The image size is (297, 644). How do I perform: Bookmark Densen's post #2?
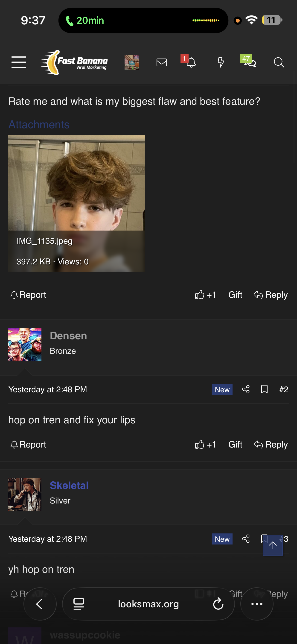tap(264, 389)
